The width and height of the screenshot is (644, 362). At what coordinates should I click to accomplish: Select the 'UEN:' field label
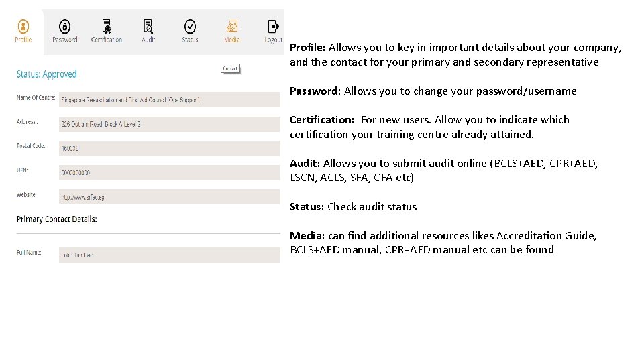point(23,170)
